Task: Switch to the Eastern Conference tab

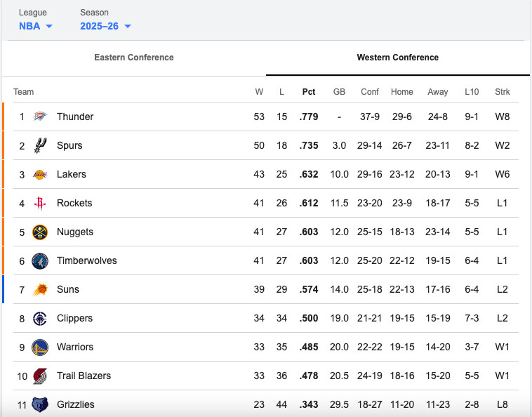Action: [133, 58]
